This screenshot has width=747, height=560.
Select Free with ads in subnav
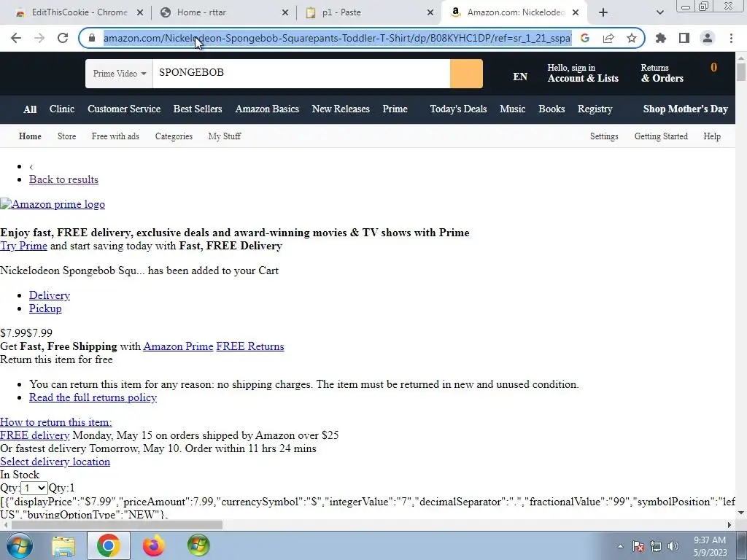click(115, 136)
